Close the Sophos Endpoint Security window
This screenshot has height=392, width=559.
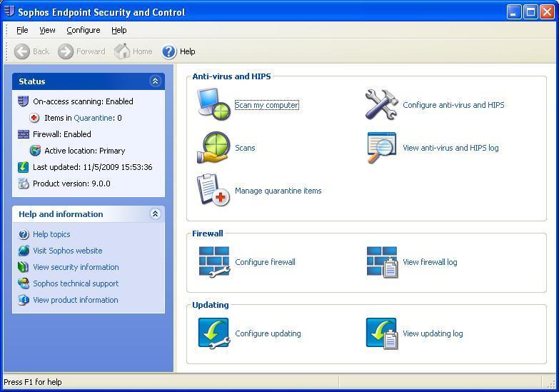(x=547, y=12)
